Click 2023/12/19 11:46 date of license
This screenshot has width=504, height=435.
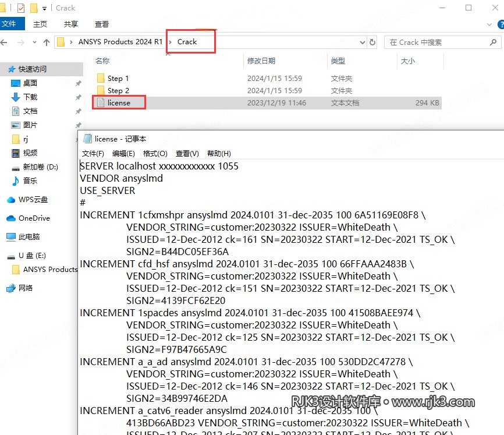pos(276,103)
